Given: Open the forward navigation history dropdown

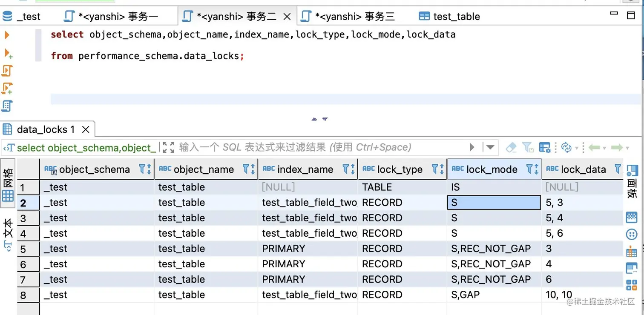Looking at the screenshot, I should pos(627,148).
